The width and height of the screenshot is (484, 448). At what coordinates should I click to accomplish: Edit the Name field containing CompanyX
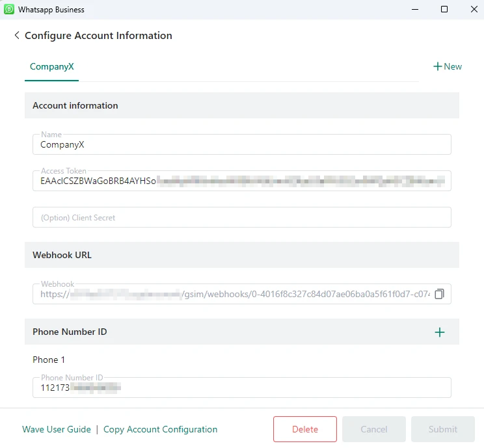(x=242, y=144)
